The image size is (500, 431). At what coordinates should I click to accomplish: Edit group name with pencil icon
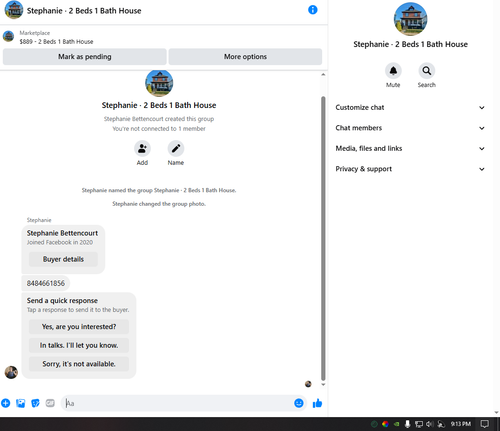pyautogui.click(x=176, y=148)
